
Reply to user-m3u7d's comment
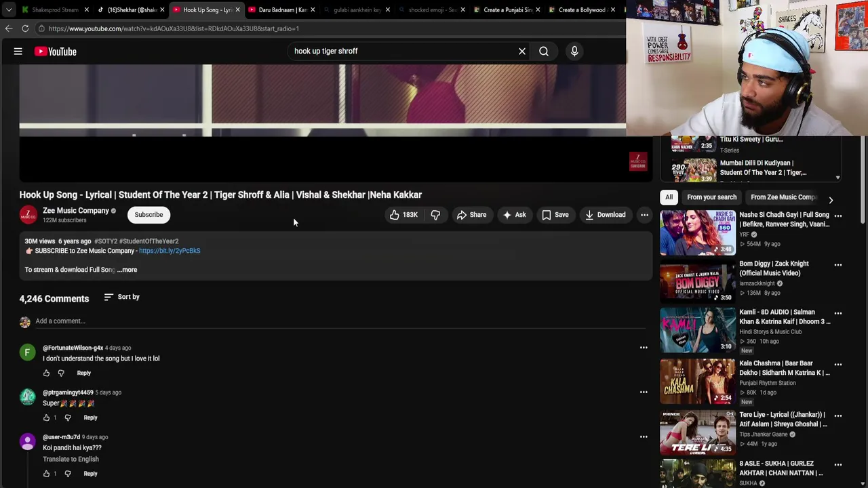[x=90, y=474]
